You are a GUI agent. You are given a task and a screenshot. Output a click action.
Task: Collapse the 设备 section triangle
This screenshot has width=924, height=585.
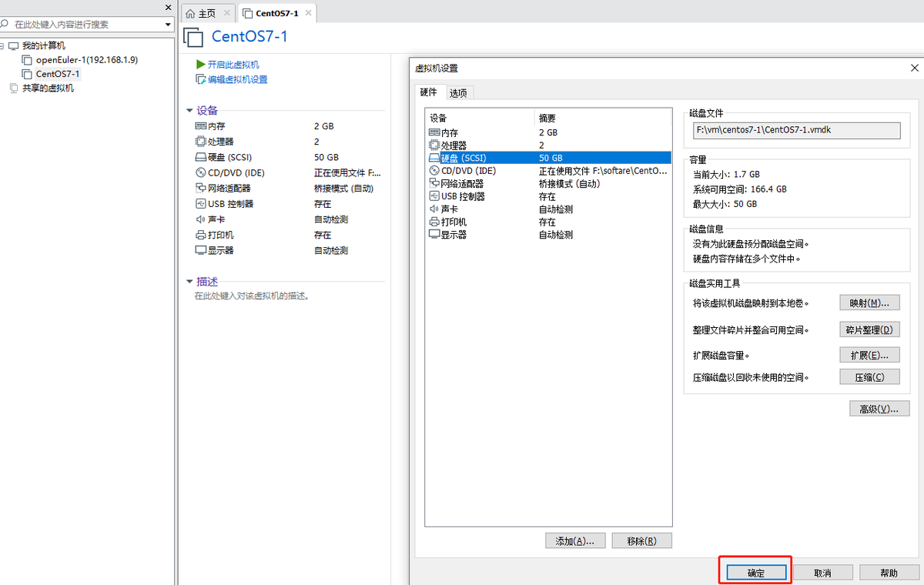pos(189,111)
